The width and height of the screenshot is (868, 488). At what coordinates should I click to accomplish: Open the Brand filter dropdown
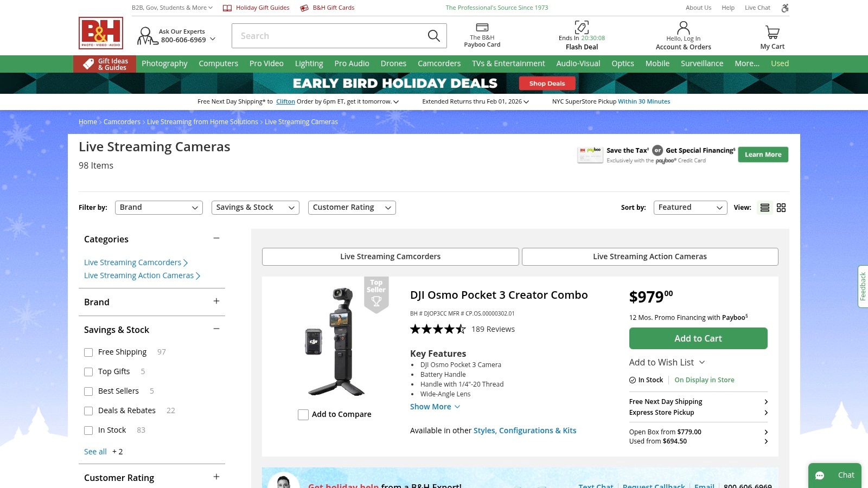pos(158,208)
